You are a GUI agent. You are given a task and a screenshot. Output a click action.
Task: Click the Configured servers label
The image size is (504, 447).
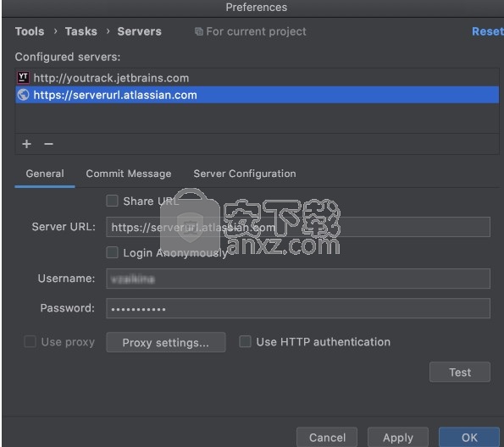[68, 57]
